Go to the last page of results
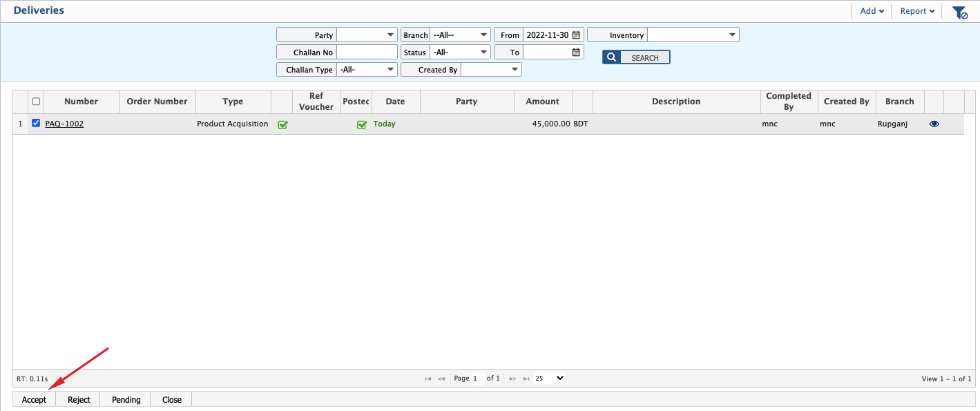This screenshot has width=980, height=411. (526, 379)
